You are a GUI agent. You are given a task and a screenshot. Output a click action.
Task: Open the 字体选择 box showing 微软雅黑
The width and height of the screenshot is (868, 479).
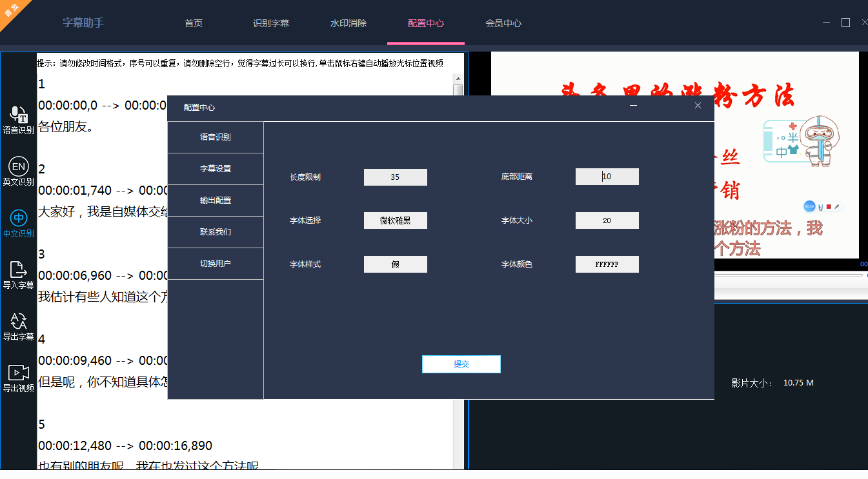(396, 220)
